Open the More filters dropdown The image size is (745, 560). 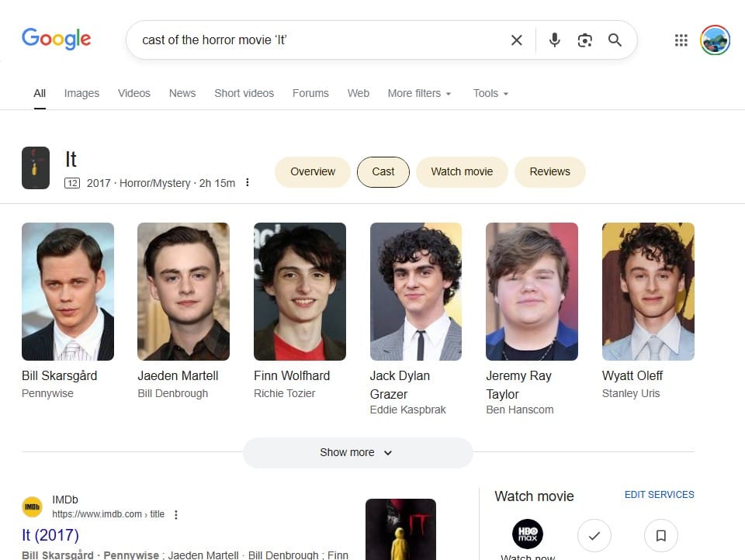click(419, 93)
